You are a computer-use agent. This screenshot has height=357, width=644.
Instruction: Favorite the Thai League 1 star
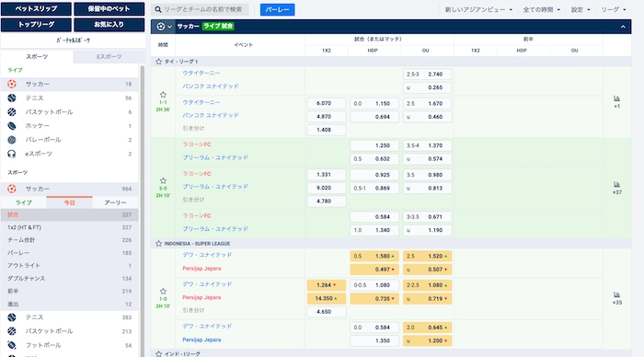click(x=159, y=62)
